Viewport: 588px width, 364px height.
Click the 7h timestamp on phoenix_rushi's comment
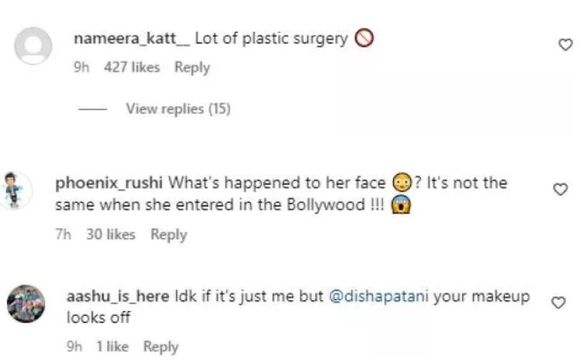tap(64, 234)
